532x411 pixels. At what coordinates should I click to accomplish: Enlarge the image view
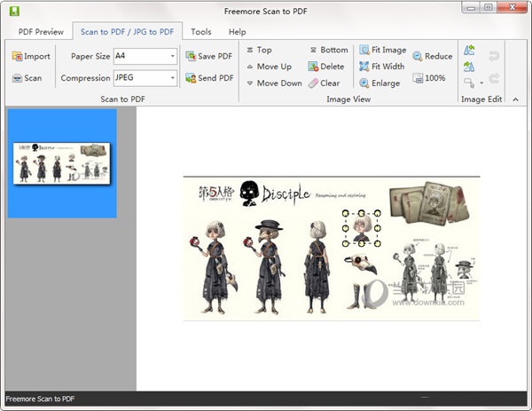pos(379,83)
